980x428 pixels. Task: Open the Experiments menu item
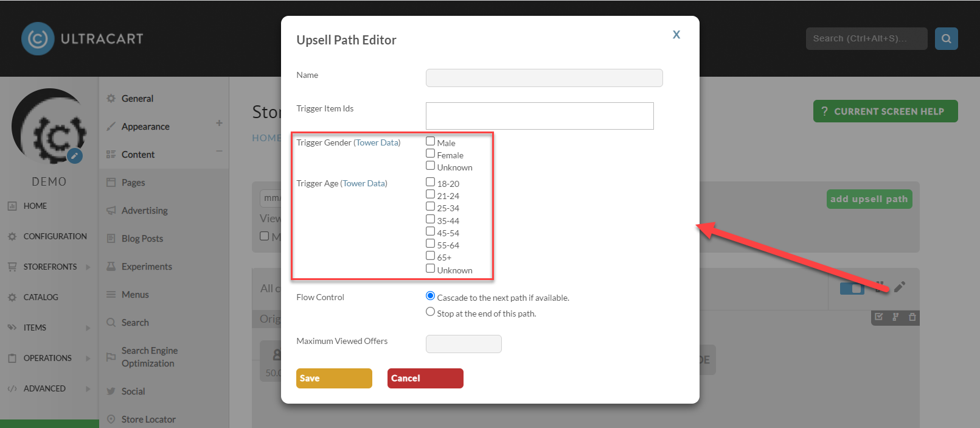point(146,267)
